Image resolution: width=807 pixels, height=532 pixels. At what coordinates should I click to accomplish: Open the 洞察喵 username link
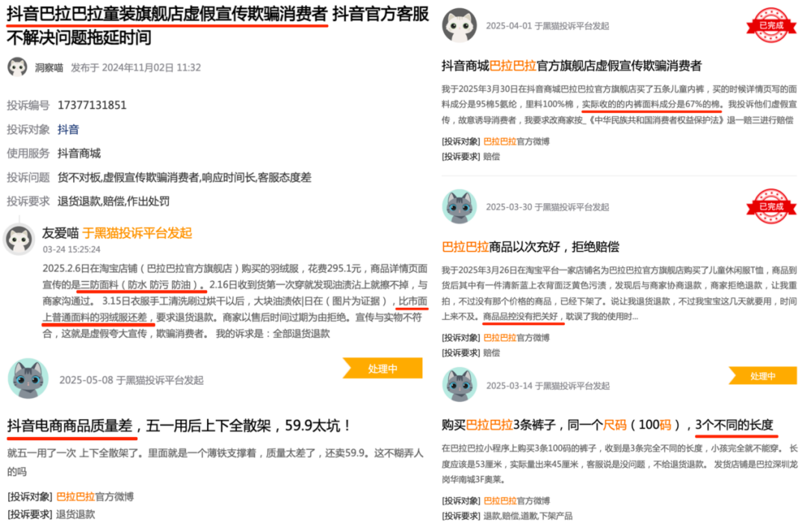[49, 67]
